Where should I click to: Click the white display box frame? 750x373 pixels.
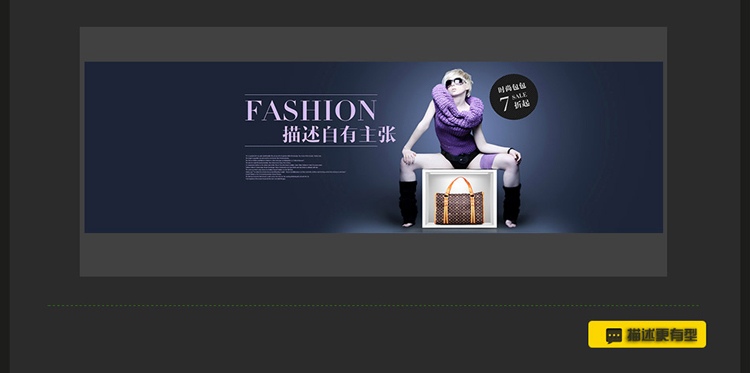point(459,198)
